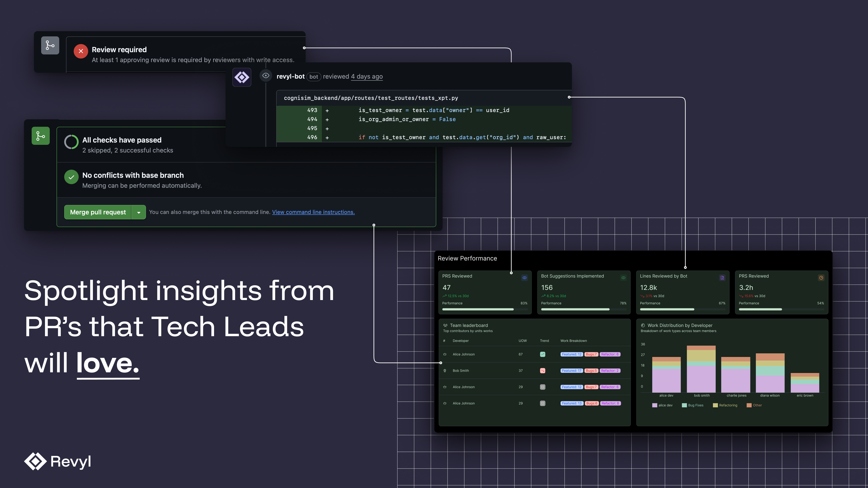868x488 pixels.
Task: Click the red downward trend icon for Bob Smith
Action: pos(542,371)
